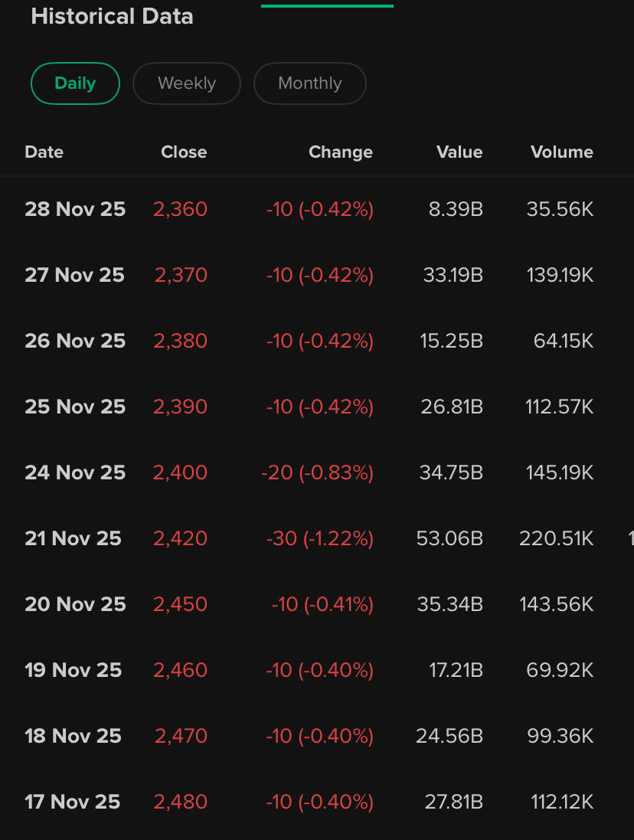Sort by the Change column header
Screen dimensions: 634x840
[x=340, y=152]
